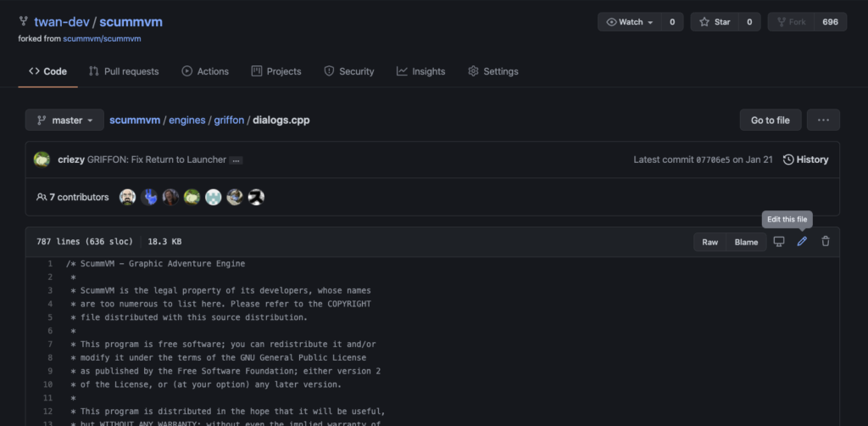The width and height of the screenshot is (868, 426).
Task: Go to the griffon folder breadcrumb
Action: [229, 121]
